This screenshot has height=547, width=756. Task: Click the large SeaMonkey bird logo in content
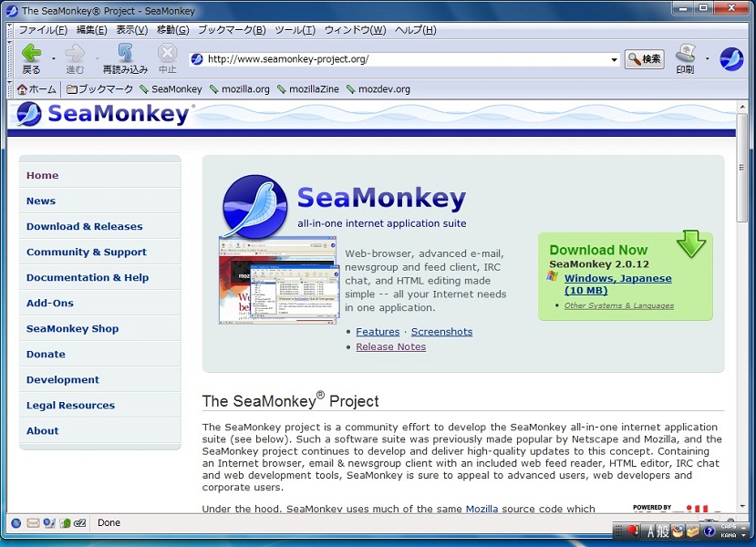[255, 207]
